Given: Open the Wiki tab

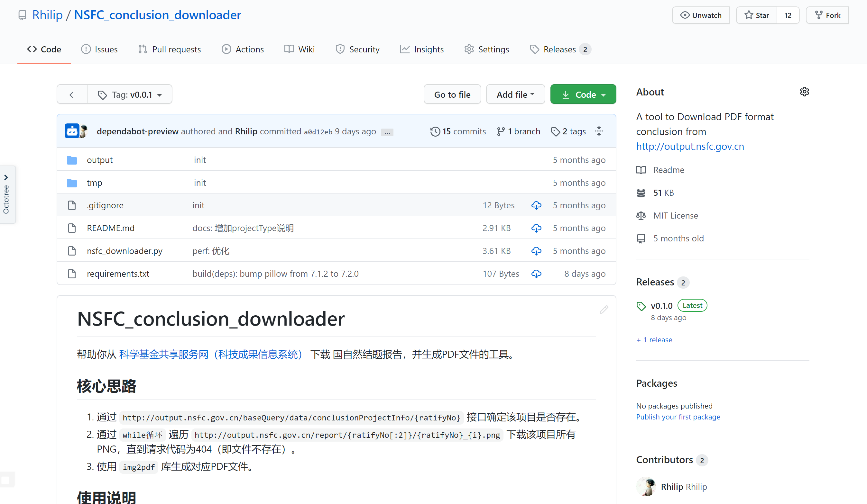Looking at the screenshot, I should (x=300, y=49).
